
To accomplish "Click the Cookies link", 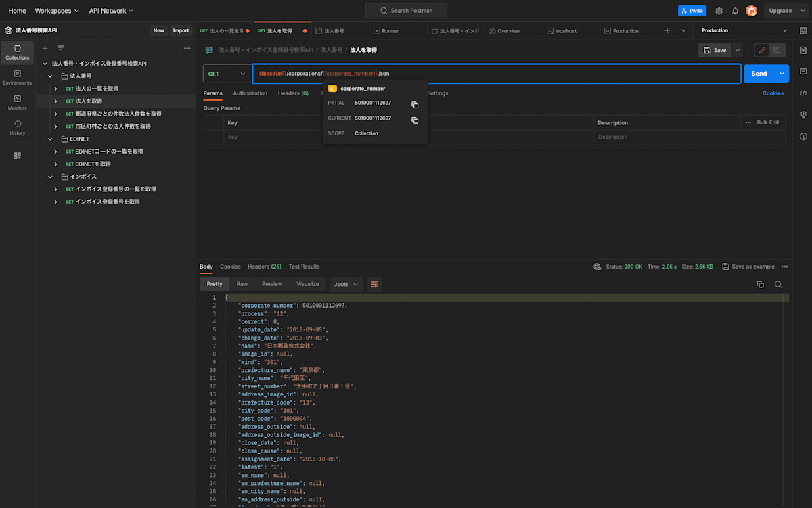I will (773, 93).
